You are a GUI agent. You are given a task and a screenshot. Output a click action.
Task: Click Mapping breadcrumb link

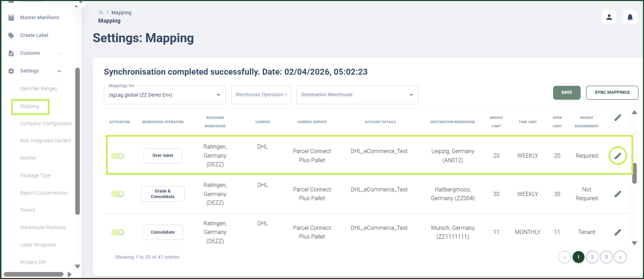point(121,13)
